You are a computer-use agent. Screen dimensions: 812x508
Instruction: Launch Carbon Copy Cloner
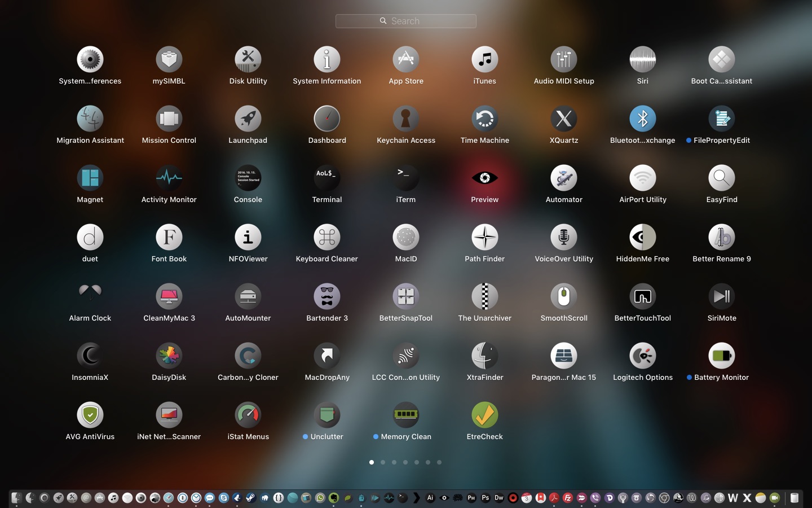pyautogui.click(x=248, y=356)
